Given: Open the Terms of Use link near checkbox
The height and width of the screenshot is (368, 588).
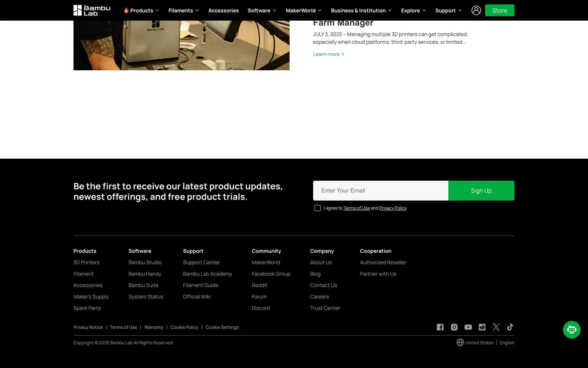Looking at the screenshot, I should click(356, 208).
